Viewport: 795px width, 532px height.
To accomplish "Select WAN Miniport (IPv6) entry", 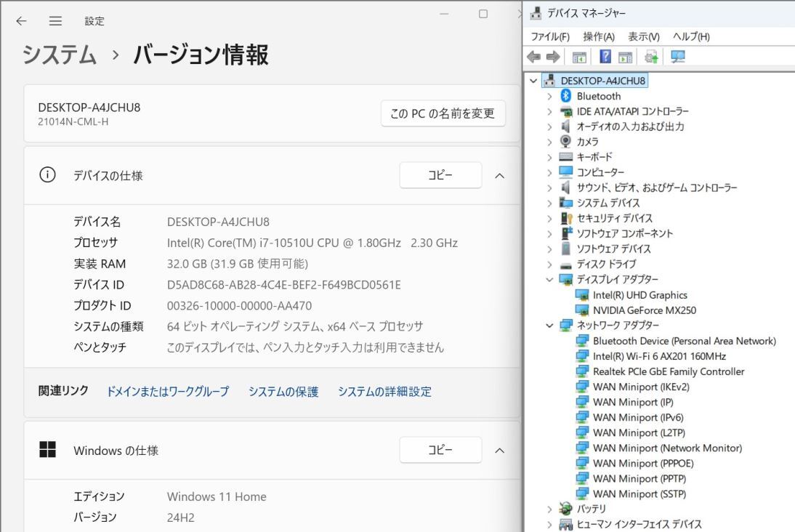I will pos(638,417).
